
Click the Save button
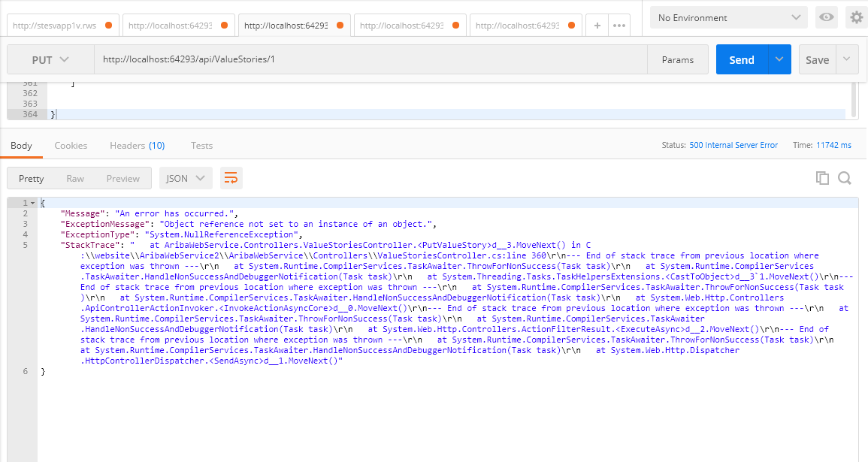click(817, 59)
